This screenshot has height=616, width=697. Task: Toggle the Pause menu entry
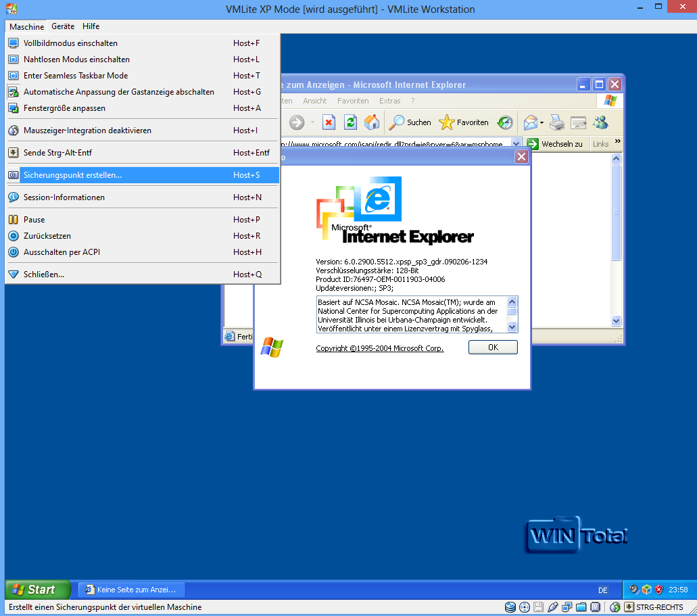tap(143, 220)
